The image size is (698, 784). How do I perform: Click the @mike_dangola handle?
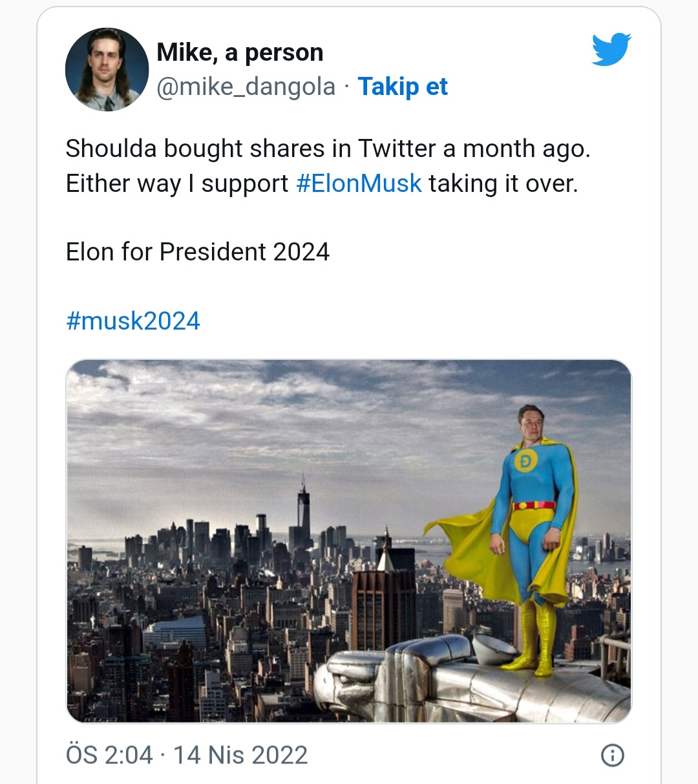tap(246, 87)
